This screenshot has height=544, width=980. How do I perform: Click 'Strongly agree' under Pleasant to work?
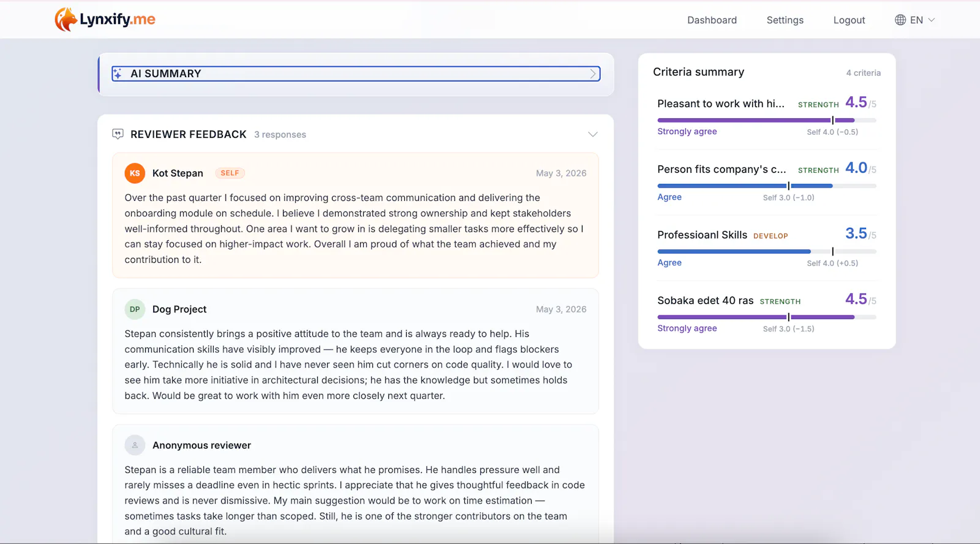pyautogui.click(x=687, y=132)
